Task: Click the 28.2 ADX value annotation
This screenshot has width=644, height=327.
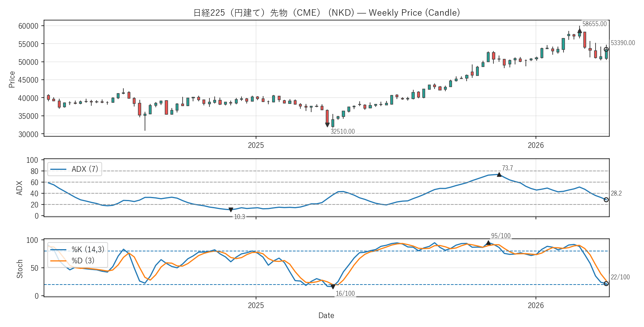Action: coord(616,193)
